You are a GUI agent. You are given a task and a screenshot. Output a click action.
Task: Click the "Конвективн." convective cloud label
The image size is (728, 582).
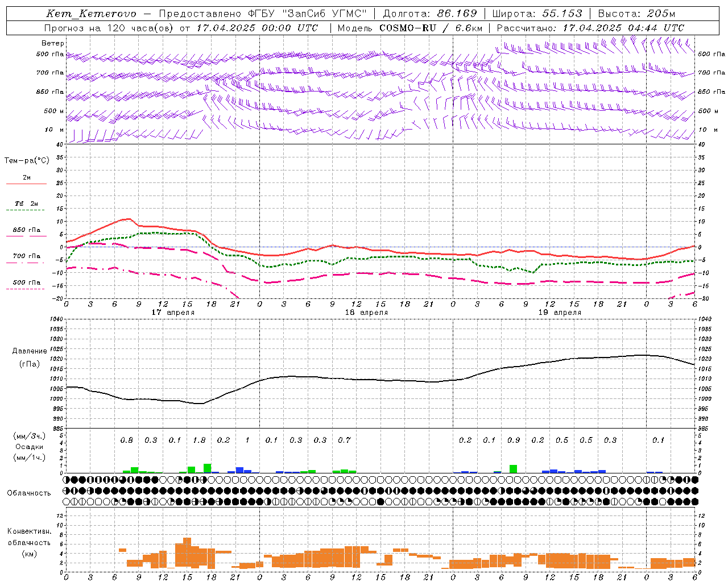[29, 531]
